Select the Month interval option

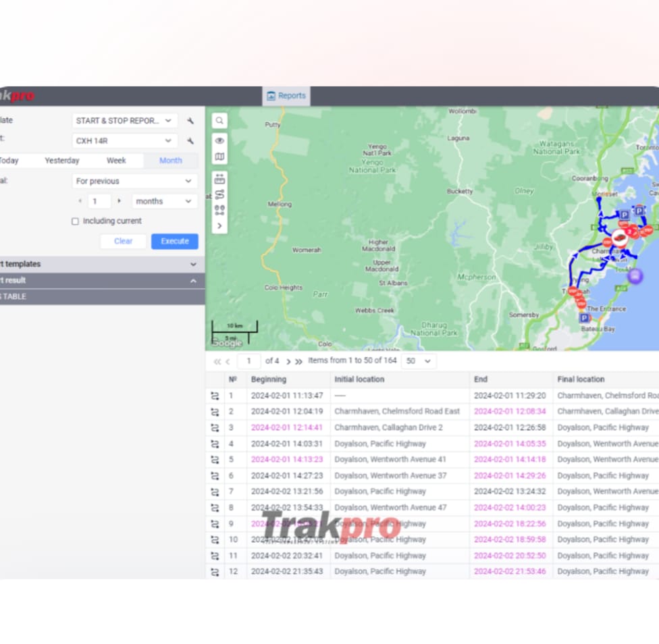click(x=170, y=160)
